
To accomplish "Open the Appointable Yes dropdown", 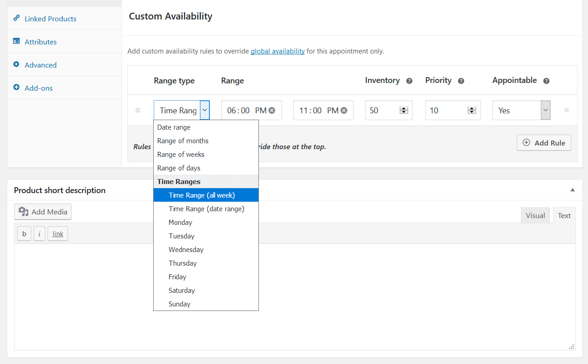I will (x=521, y=110).
